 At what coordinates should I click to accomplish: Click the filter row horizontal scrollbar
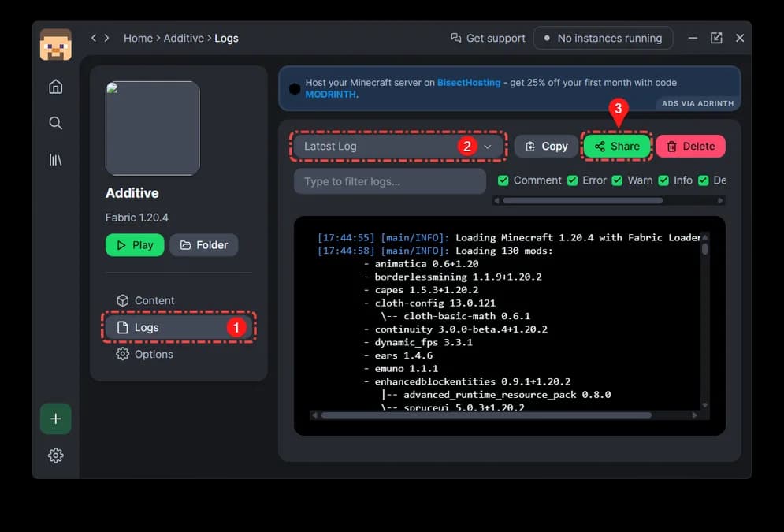click(x=583, y=200)
